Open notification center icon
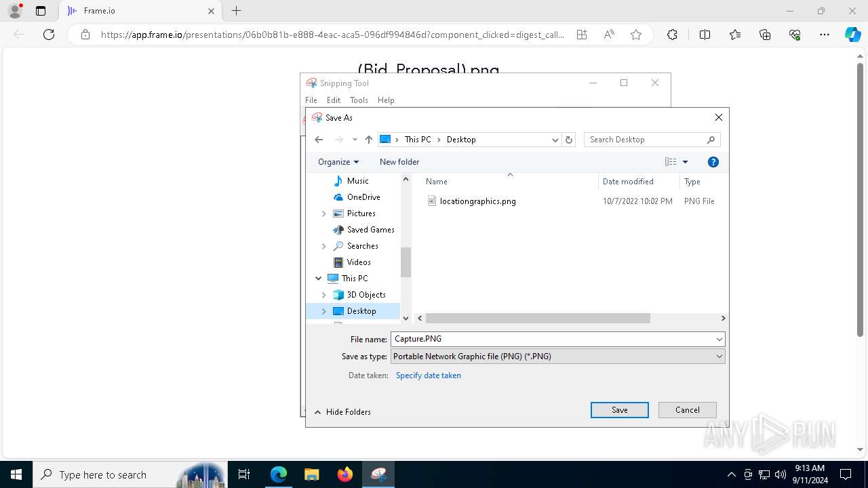The width and height of the screenshot is (868, 488). tap(846, 474)
